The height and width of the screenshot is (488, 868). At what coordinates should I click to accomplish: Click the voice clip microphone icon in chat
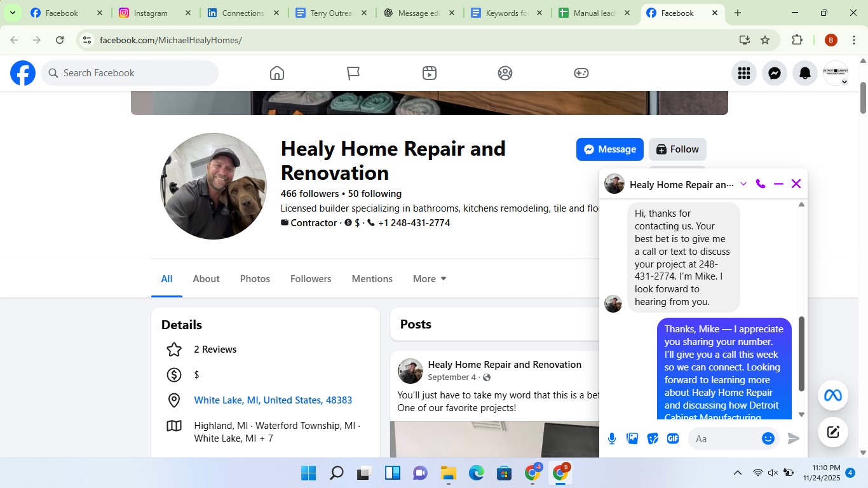click(612, 438)
